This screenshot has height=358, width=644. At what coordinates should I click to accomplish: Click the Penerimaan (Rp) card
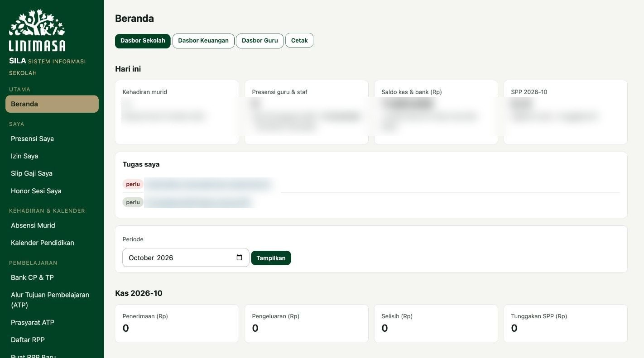(177, 324)
